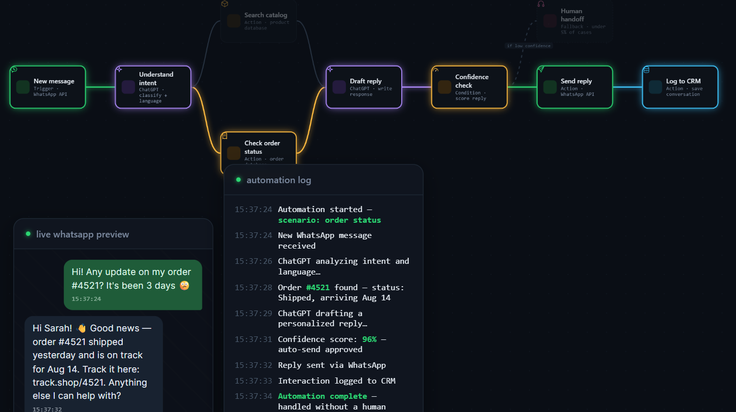This screenshot has width=736, height=412.
Task: Click the '96%' confidence score value
Action: (369, 339)
